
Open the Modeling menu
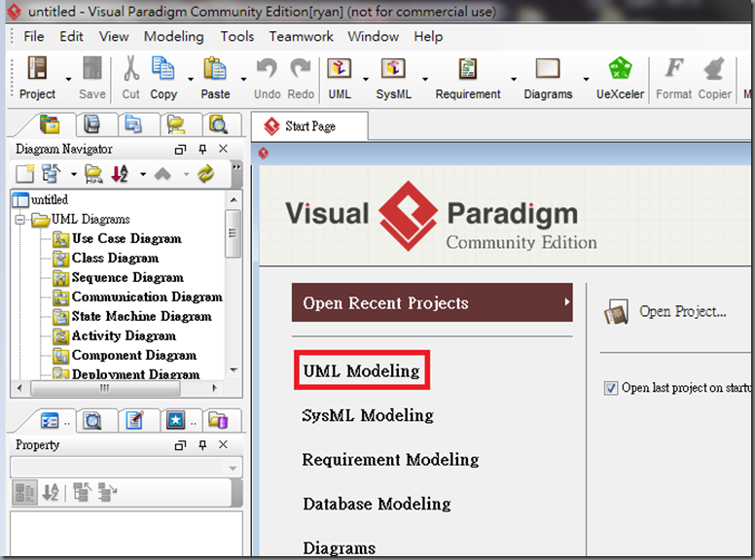pyautogui.click(x=174, y=37)
